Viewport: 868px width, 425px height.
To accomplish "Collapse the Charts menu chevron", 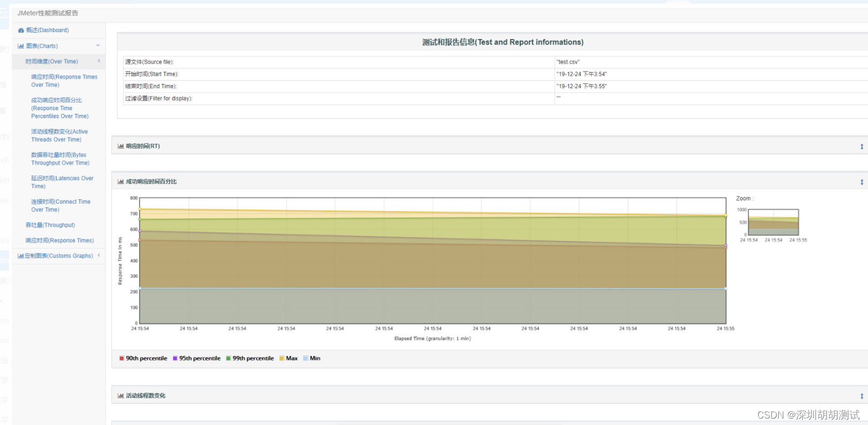I will tap(98, 45).
